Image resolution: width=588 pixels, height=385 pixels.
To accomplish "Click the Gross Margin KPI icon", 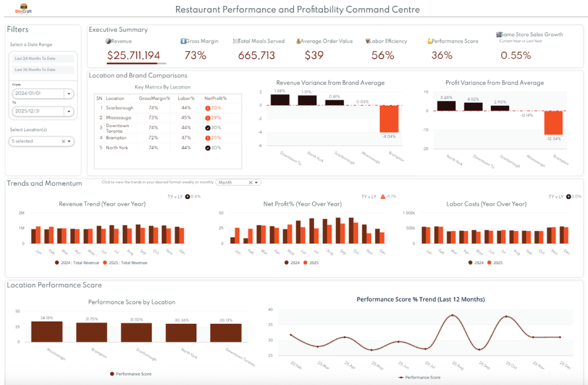I will pyautogui.click(x=183, y=41).
